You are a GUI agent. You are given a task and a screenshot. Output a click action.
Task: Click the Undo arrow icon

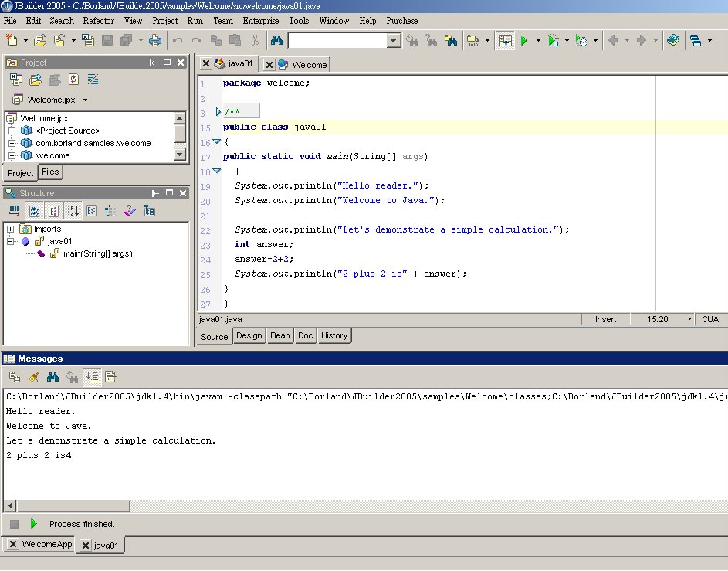tap(178, 40)
